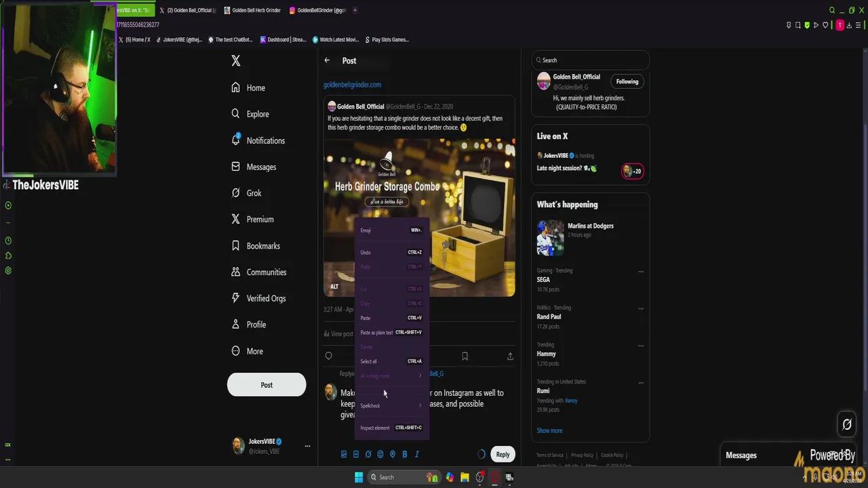Open the ALT badge on the image
Image resolution: width=868 pixels, height=488 pixels.
334,287
